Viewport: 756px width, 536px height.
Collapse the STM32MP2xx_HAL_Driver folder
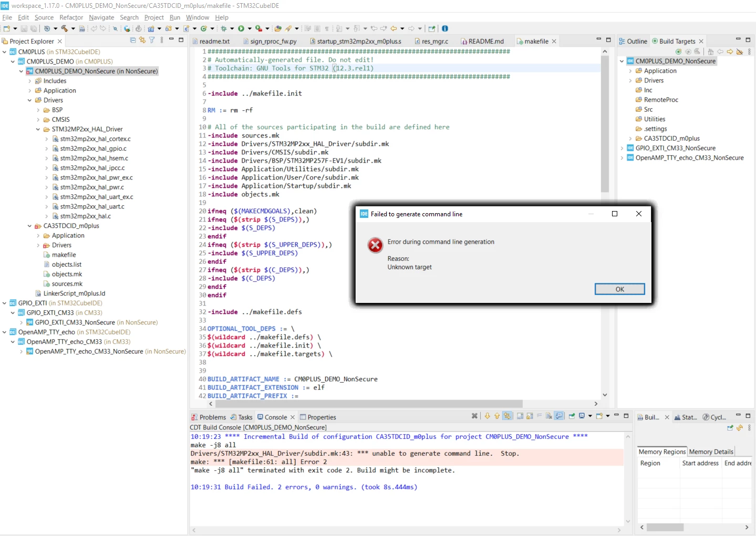click(x=38, y=129)
